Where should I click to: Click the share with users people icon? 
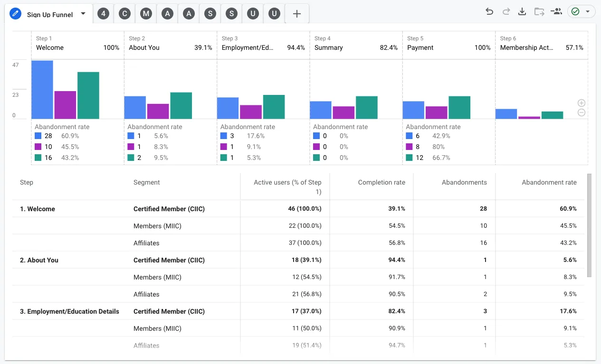coord(556,11)
